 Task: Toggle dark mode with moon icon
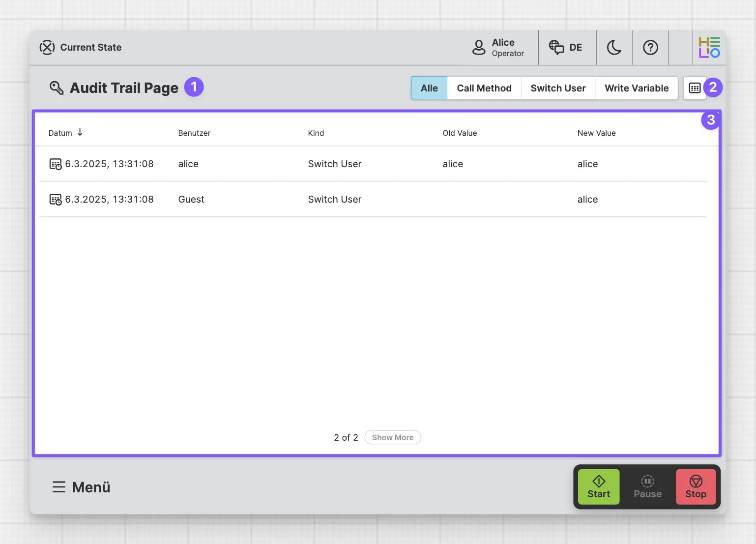614,48
